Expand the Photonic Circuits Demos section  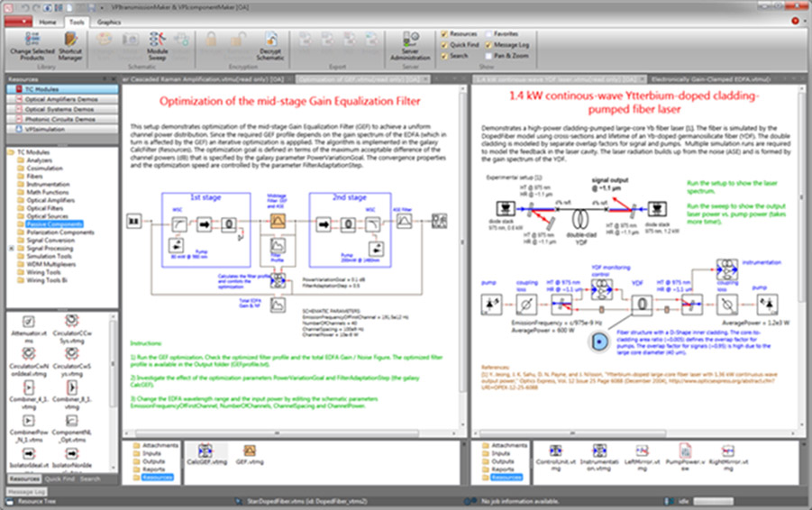(x=59, y=119)
